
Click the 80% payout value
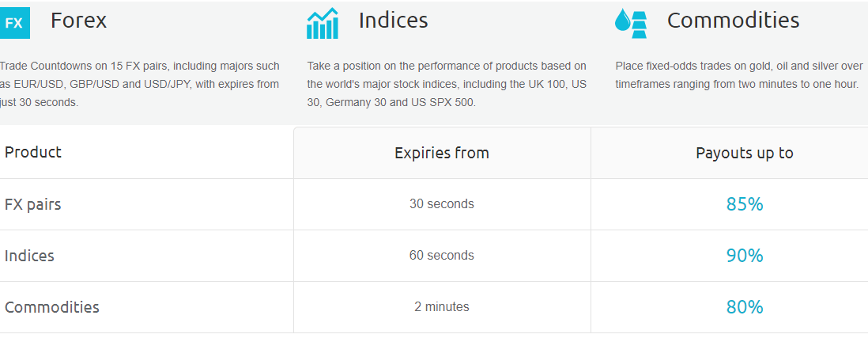744,307
